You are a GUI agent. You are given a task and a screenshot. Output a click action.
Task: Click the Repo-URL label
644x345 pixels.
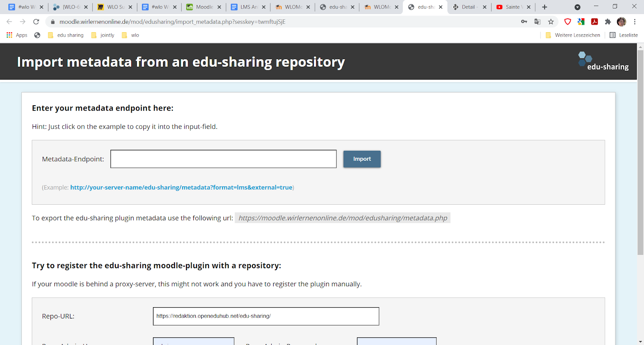(58, 316)
